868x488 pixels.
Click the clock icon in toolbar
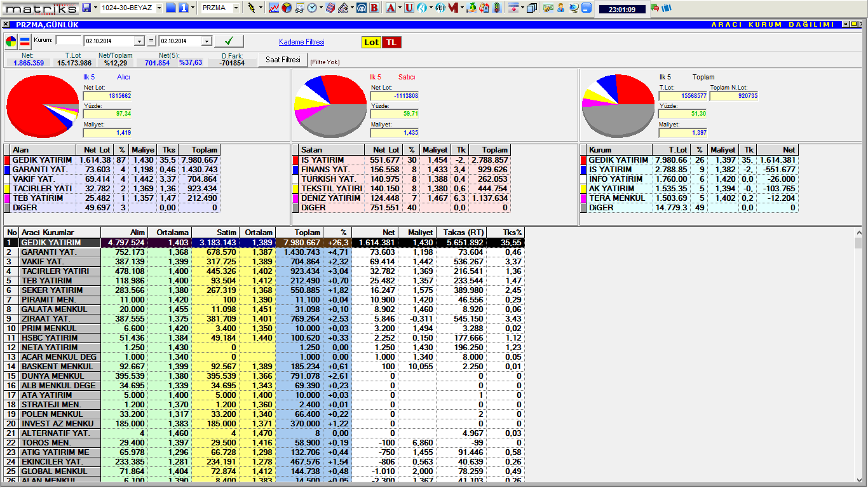[x=313, y=8]
